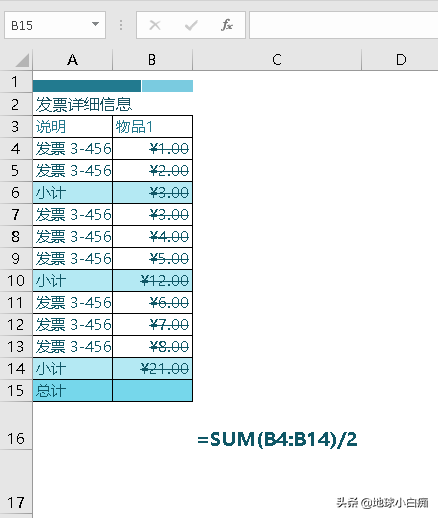
Task: Click the enter checkmark formula bar icon
Action: [191, 25]
